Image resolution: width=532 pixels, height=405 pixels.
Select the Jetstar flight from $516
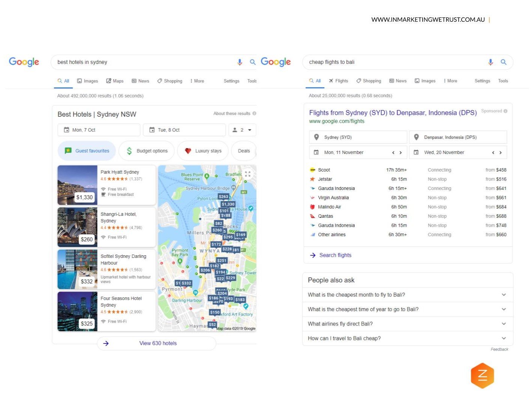408,179
